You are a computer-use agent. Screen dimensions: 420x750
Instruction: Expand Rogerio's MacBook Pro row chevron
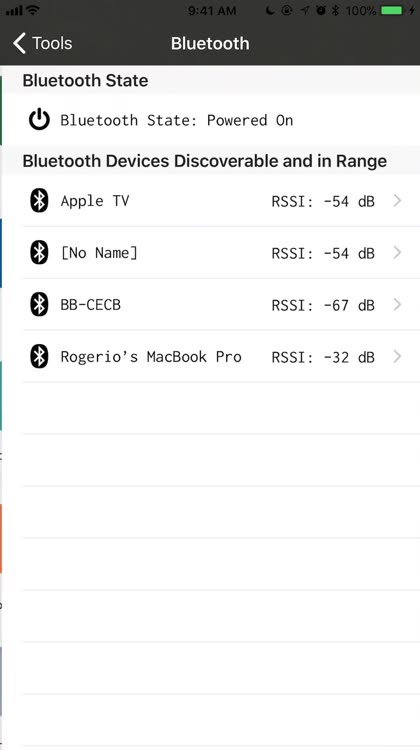[x=397, y=357]
